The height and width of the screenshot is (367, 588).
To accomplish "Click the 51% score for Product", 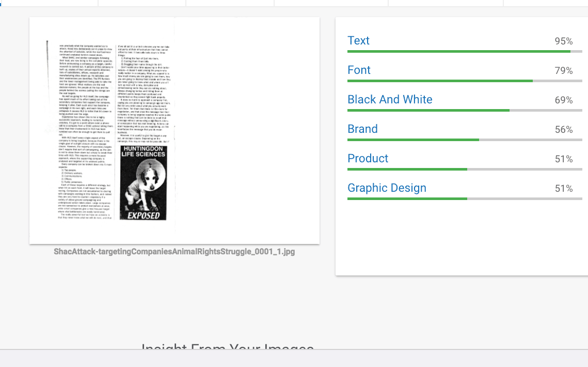I will pyautogui.click(x=564, y=159).
